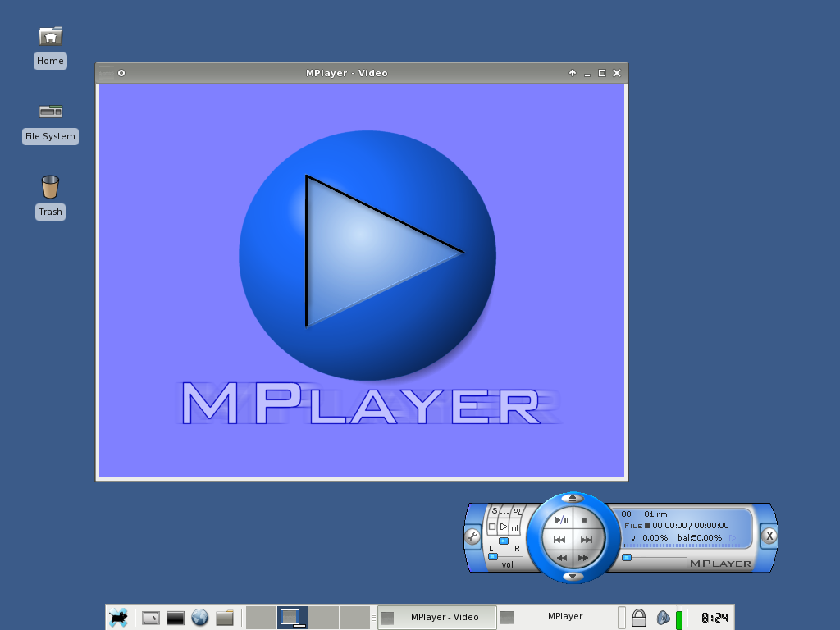Skip to the previous track

[x=559, y=540]
